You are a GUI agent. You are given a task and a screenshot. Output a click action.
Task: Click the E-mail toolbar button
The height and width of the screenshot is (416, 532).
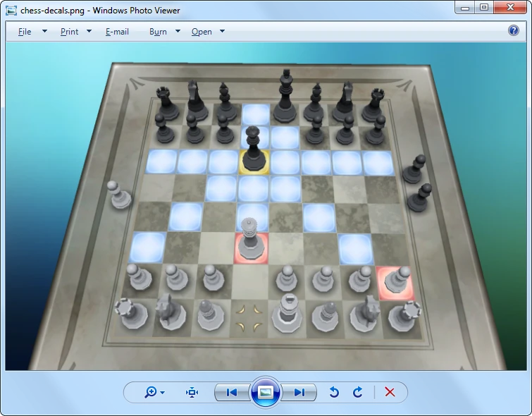117,32
